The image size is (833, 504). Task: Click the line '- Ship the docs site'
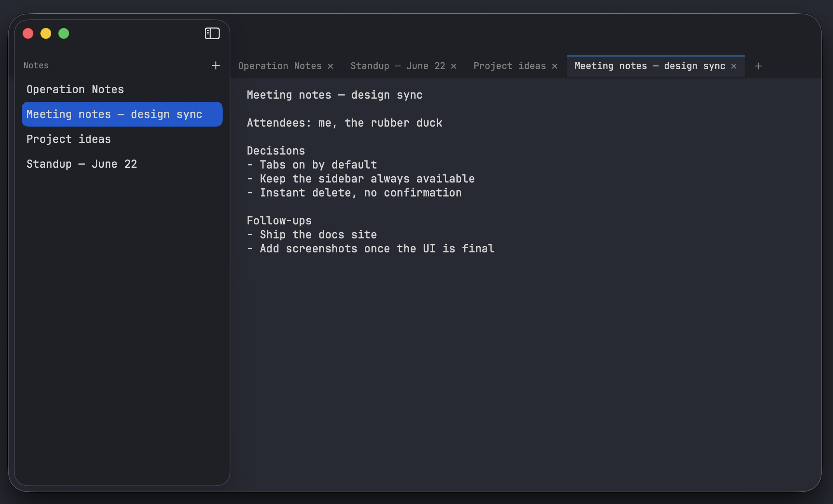click(312, 235)
